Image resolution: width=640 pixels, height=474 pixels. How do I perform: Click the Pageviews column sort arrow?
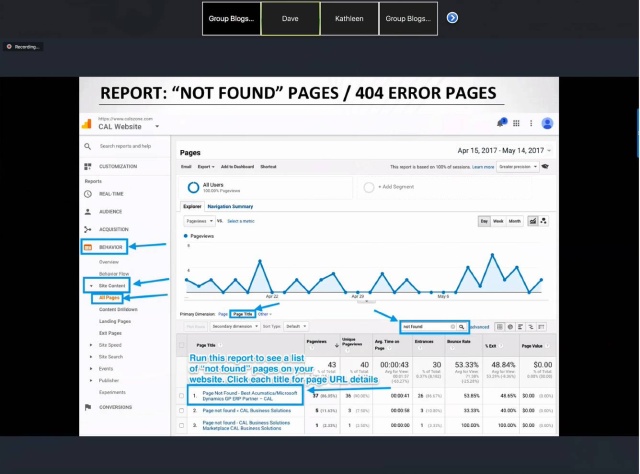click(x=337, y=345)
